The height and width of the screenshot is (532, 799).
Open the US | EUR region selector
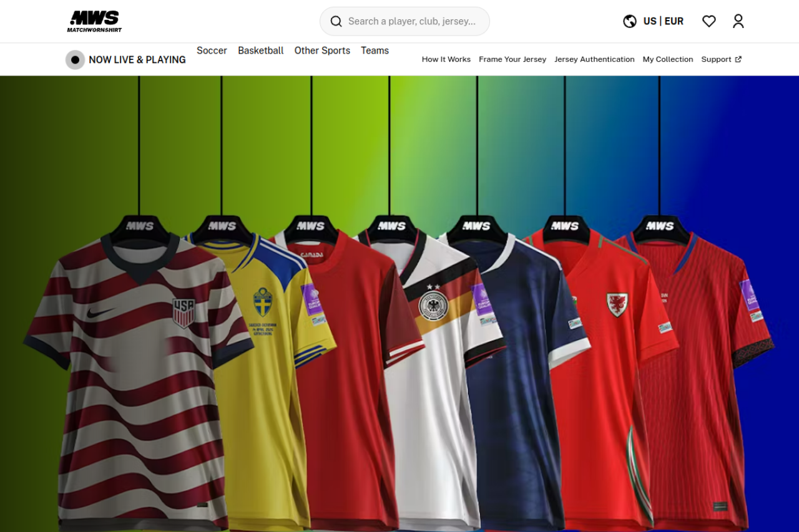(x=663, y=21)
